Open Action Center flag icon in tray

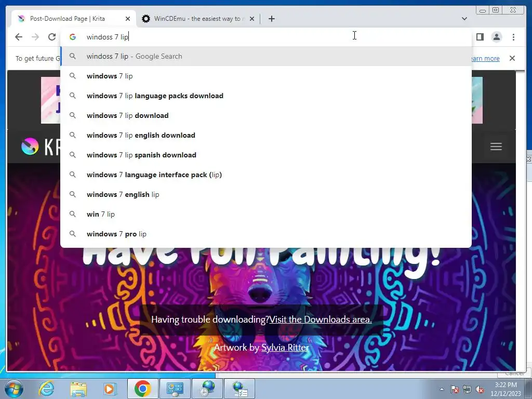pyautogui.click(x=455, y=389)
